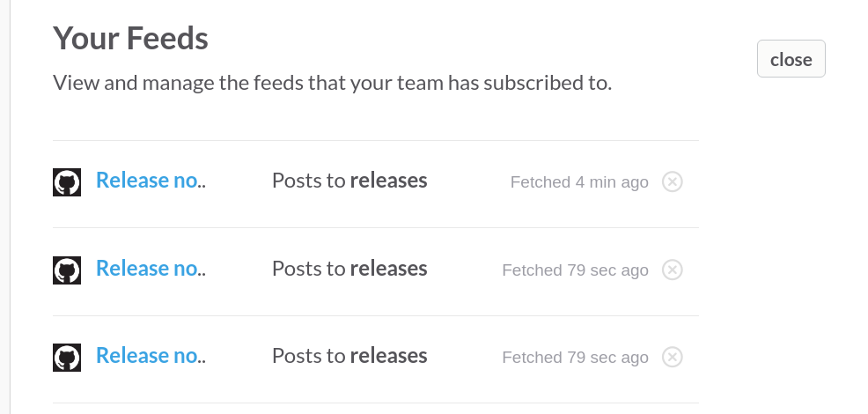The width and height of the screenshot is (868, 414).
Task: Click the GitHub icon of the first feed
Action: 67,182
